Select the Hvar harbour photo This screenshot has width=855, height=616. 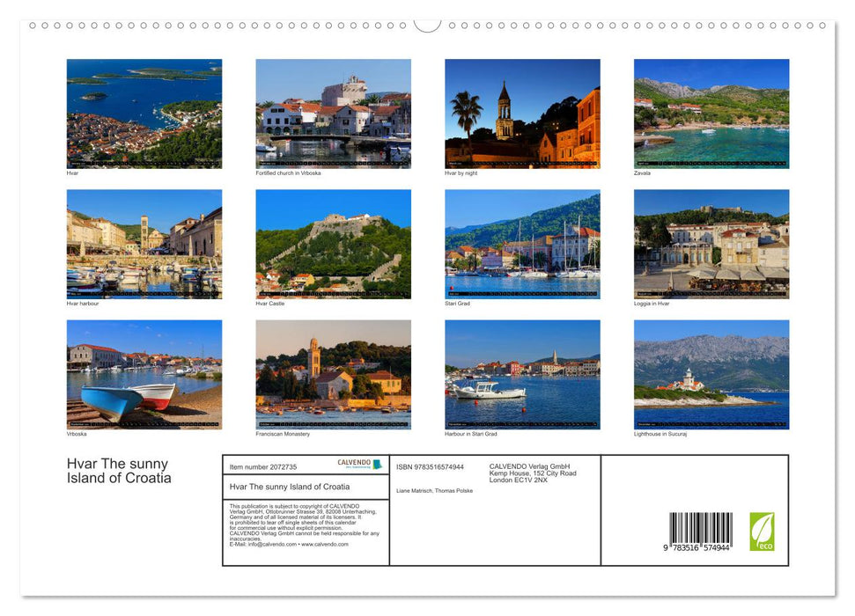pos(144,243)
